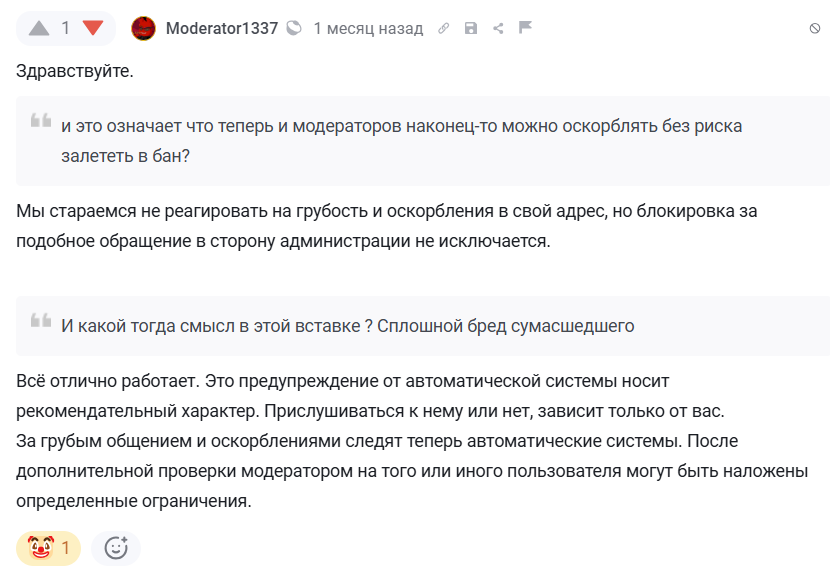The width and height of the screenshot is (830, 579).
Task: Copy the comment's permalink via chain icon
Action: click(x=445, y=28)
